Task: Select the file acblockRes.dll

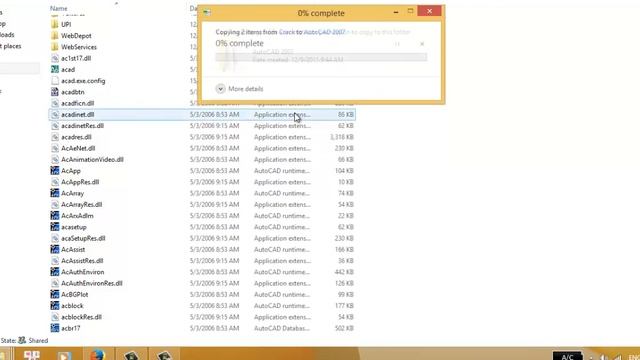Action: point(81,317)
